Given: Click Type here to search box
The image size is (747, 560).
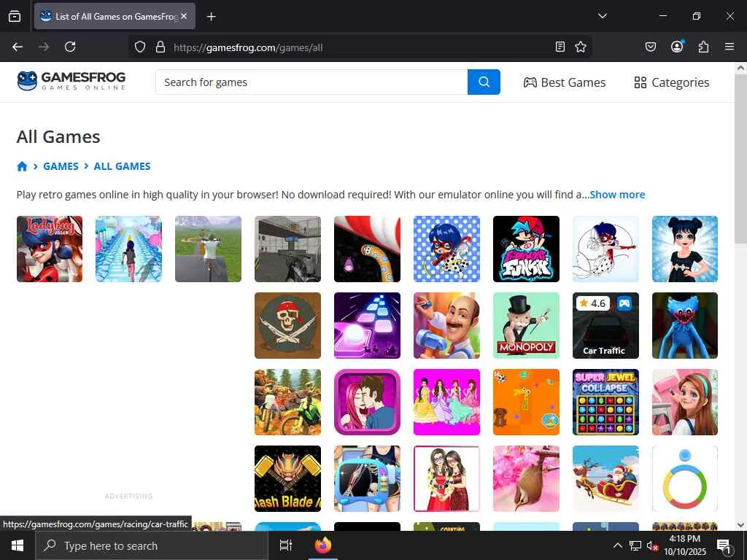Looking at the screenshot, I should point(152,545).
